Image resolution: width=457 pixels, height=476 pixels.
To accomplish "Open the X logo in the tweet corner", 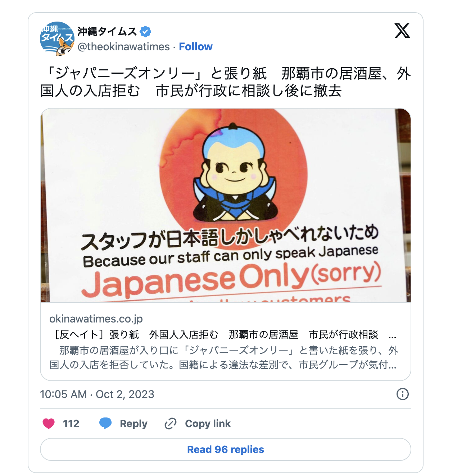I will pos(402,31).
